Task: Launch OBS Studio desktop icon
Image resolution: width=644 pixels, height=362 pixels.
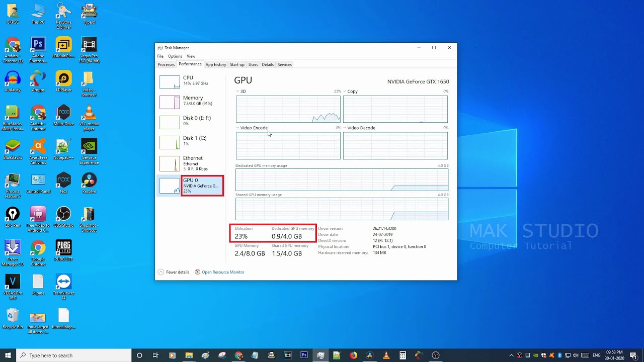Action: tap(63, 217)
